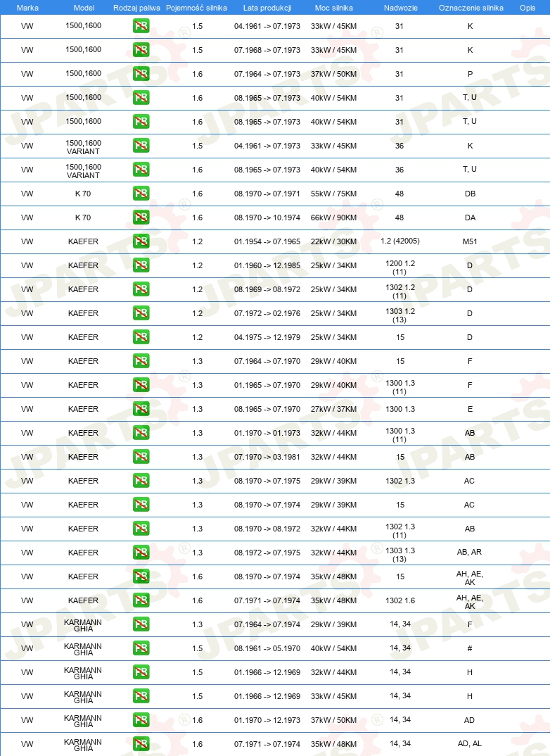Click the fuel icon for 1500,1600 from 04.1961 with body 31

[141, 26]
